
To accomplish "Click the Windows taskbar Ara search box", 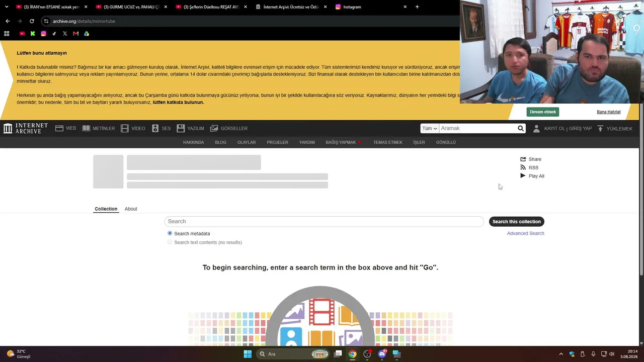I will 294,354.
